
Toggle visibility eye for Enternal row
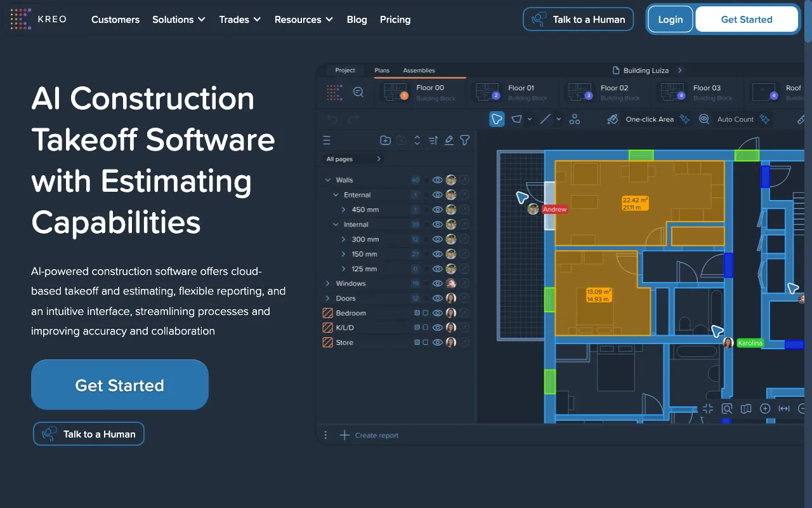coord(437,195)
